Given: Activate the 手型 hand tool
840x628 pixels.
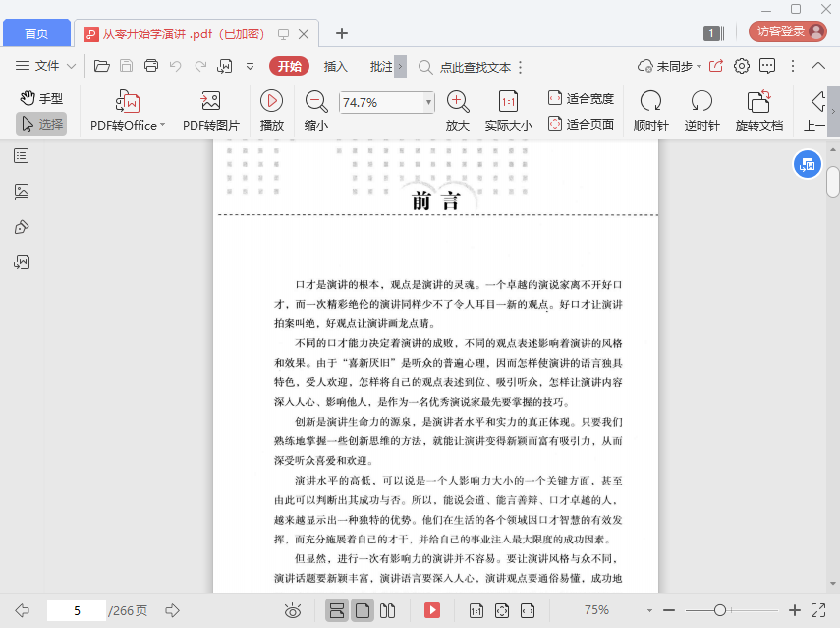Looking at the screenshot, I should click(41, 98).
